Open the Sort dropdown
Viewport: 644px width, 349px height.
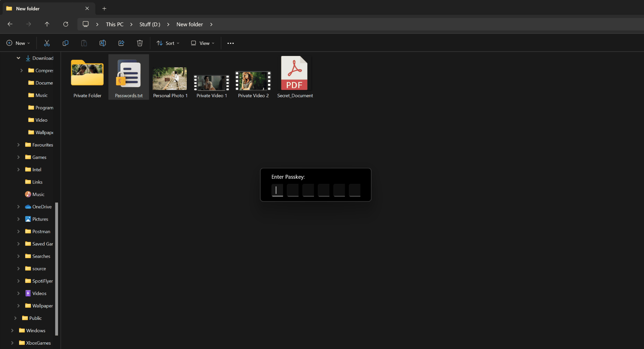(168, 43)
